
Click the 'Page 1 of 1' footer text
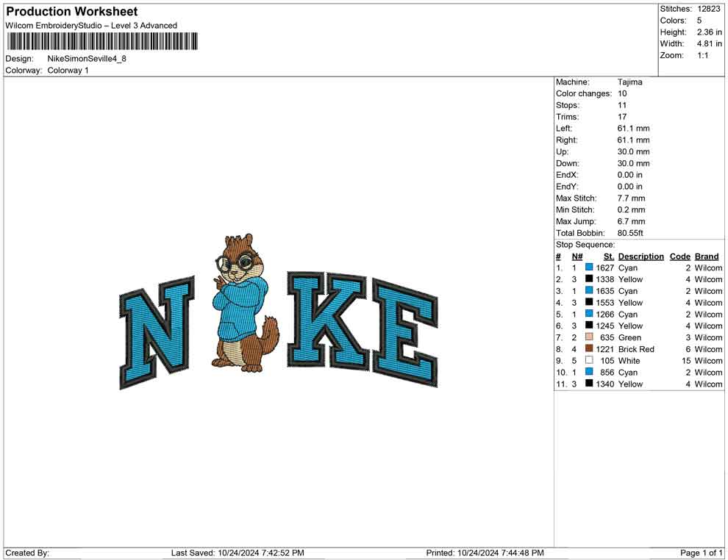pyautogui.click(x=701, y=553)
